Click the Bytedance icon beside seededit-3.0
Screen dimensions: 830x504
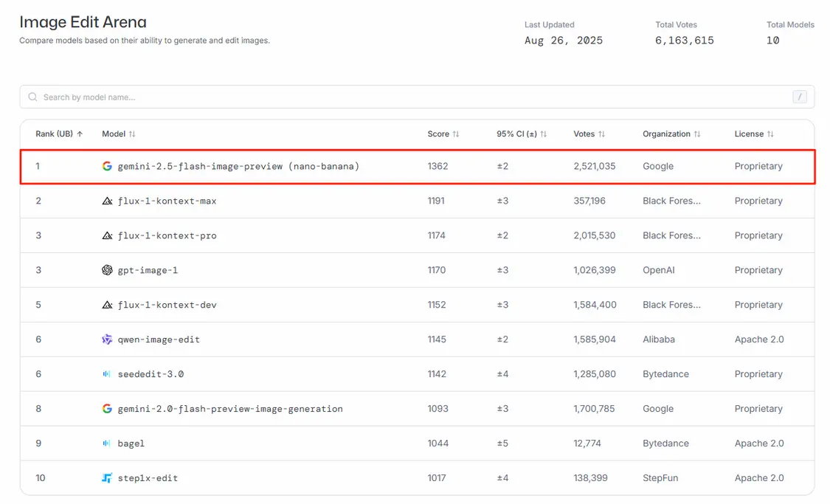click(x=107, y=375)
